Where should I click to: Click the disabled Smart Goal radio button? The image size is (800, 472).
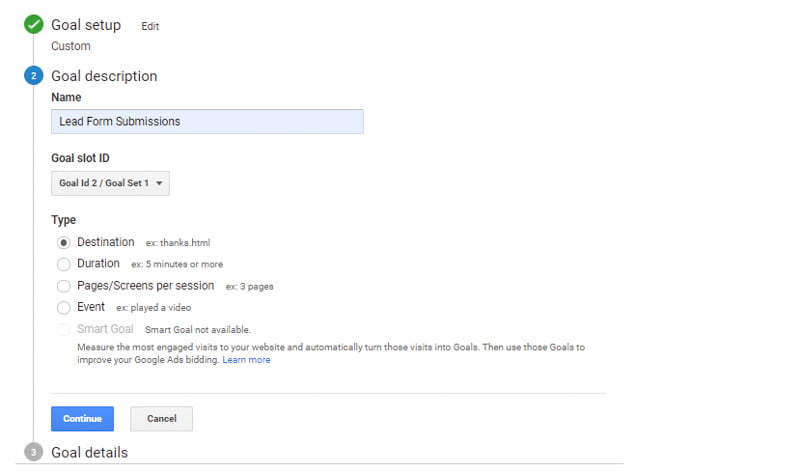tap(64, 329)
